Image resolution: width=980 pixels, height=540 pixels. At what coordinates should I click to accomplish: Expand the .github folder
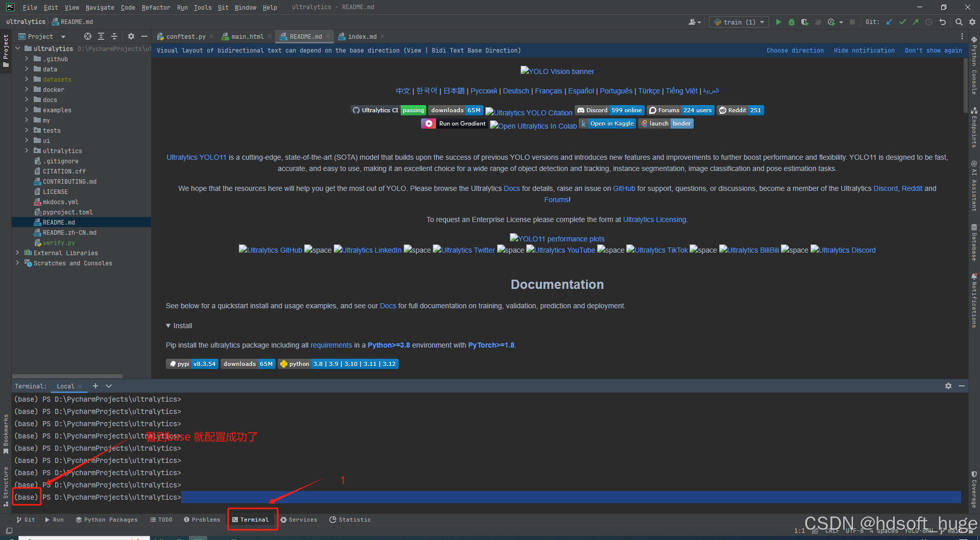(x=27, y=59)
